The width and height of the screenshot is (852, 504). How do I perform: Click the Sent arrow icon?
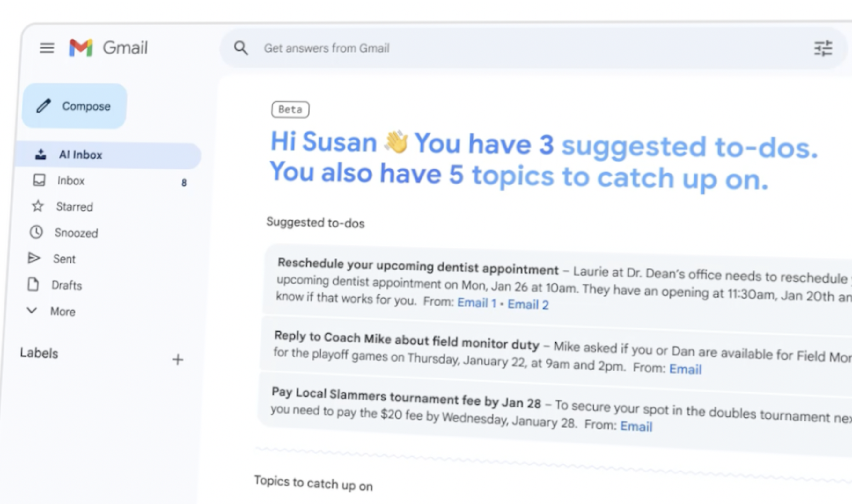pyautogui.click(x=34, y=258)
